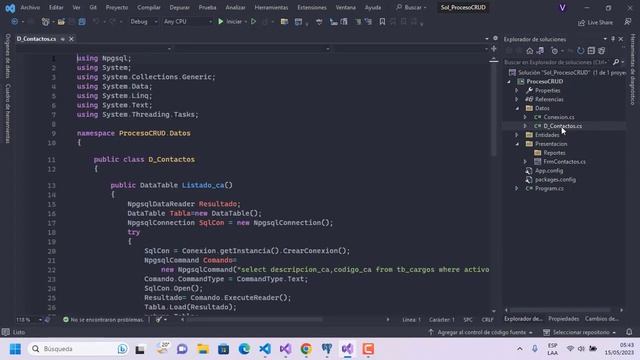The image size is (640, 360).
Task: Open Google Chrome from the taskbar
Action: 306,349
